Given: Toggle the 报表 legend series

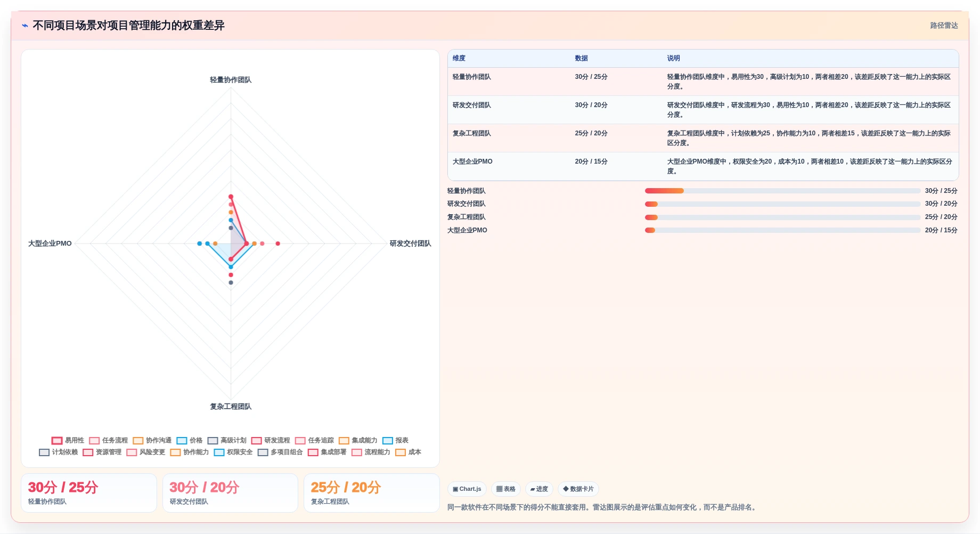Looking at the screenshot, I should point(395,440).
